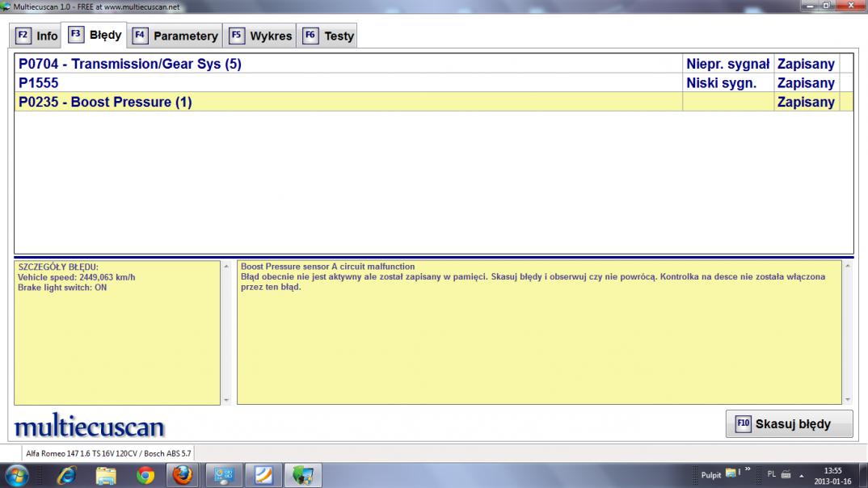Click the "Niepr. sygnał" cell
The image size is (868, 488).
pyautogui.click(x=728, y=64)
